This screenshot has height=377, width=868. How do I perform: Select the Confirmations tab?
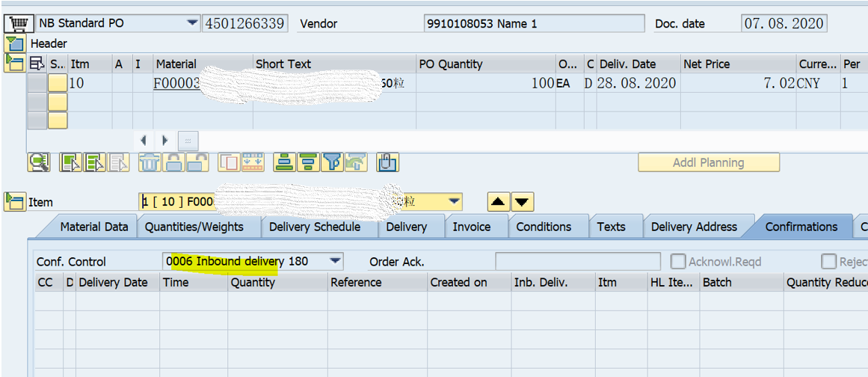(x=801, y=227)
